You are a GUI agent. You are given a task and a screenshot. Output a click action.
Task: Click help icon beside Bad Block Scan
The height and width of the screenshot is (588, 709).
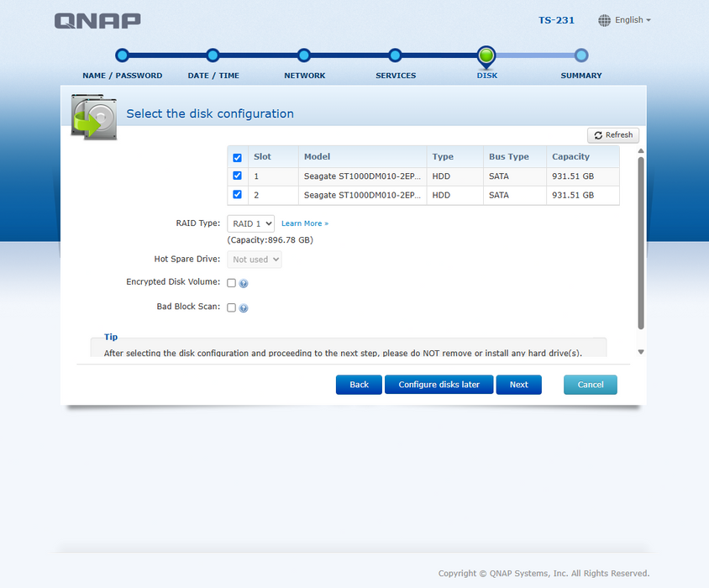pos(244,308)
